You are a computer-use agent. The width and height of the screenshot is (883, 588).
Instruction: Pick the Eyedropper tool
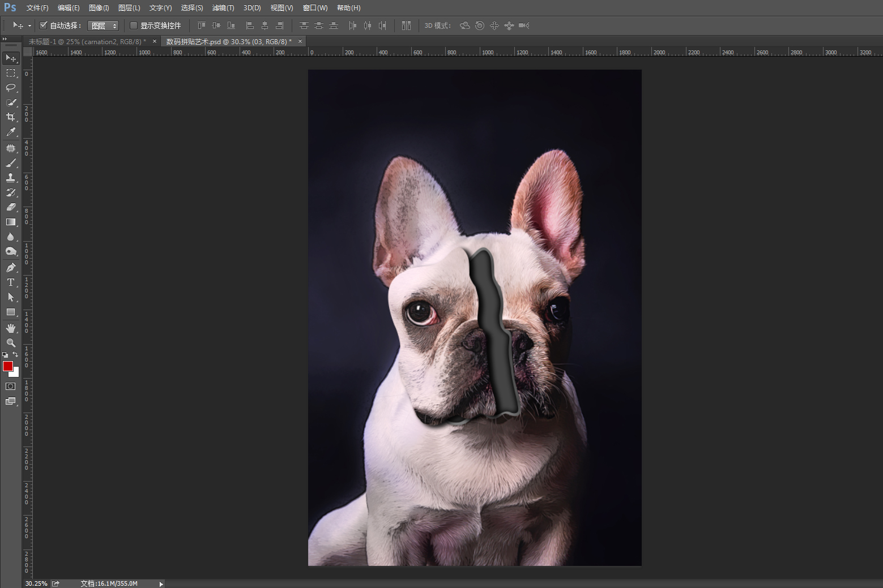point(10,132)
